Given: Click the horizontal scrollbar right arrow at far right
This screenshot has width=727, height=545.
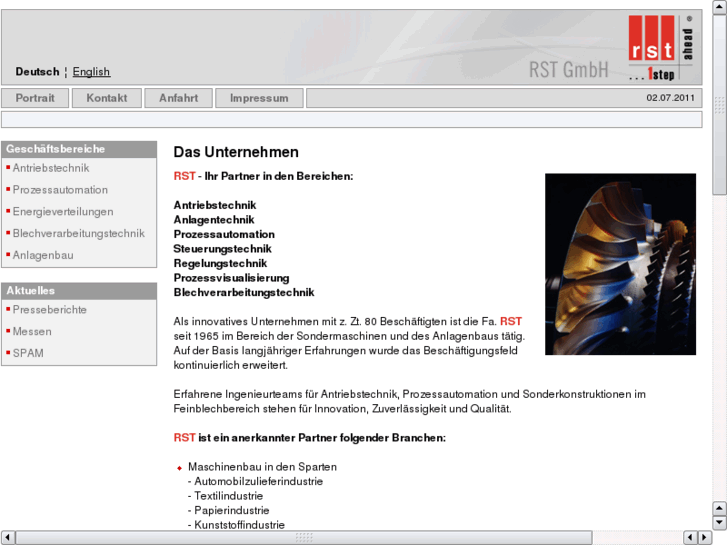Looking at the screenshot, I should [x=704, y=537].
